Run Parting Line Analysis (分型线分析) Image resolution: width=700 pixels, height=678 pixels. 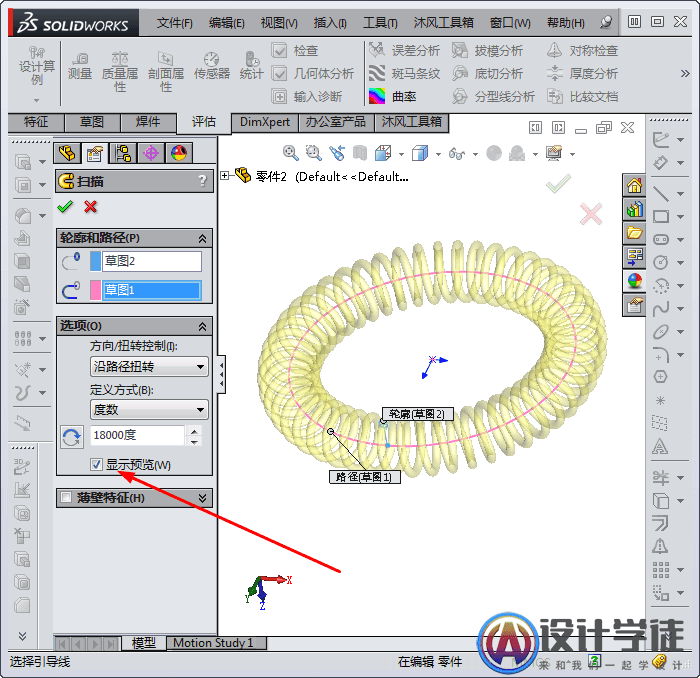(493, 96)
